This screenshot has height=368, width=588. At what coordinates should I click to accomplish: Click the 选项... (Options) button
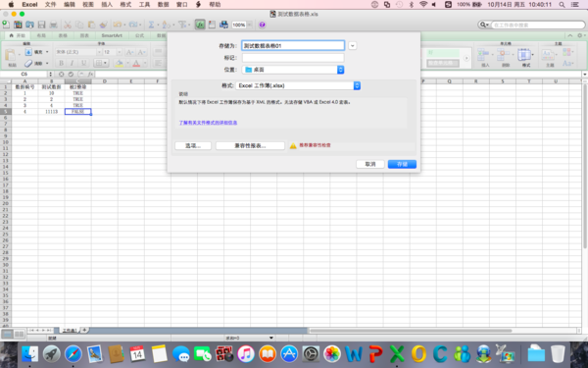[193, 145]
